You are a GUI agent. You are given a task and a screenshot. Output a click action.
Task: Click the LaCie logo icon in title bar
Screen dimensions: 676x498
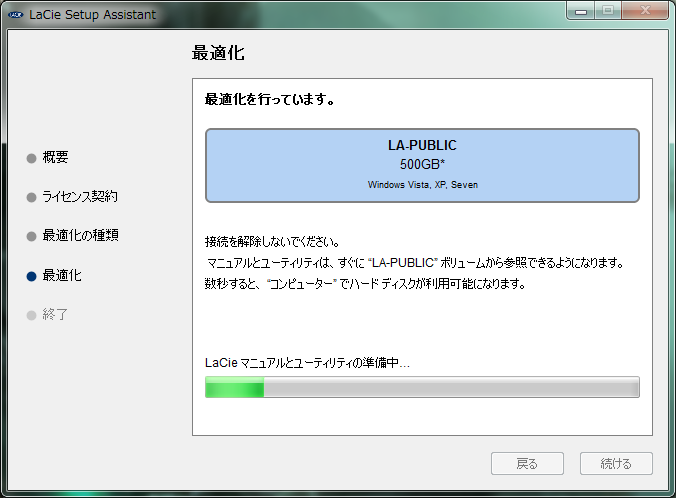(x=16, y=15)
